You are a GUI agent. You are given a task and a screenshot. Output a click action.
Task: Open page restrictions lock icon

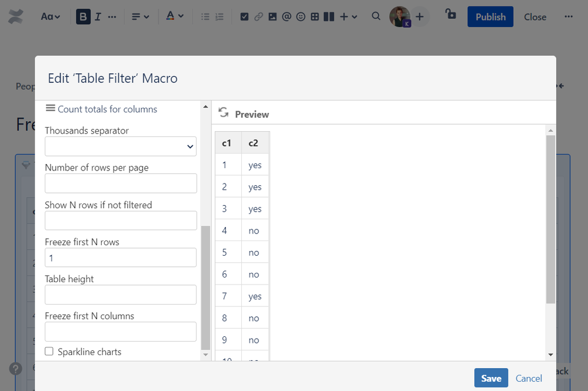[450, 15]
